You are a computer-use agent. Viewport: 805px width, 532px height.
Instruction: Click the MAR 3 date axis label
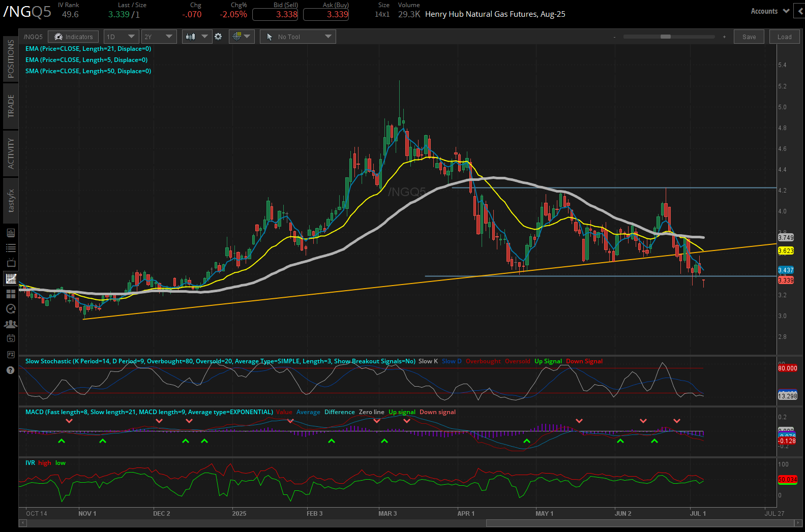pos(387,514)
